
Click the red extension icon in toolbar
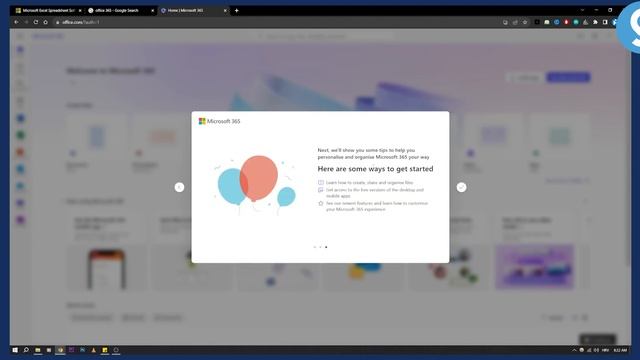tap(566, 22)
